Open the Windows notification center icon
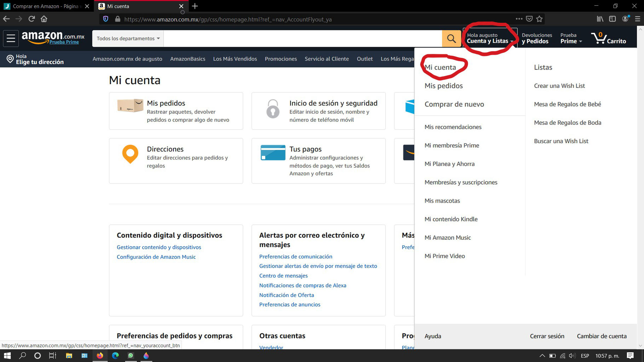 pyautogui.click(x=630, y=356)
